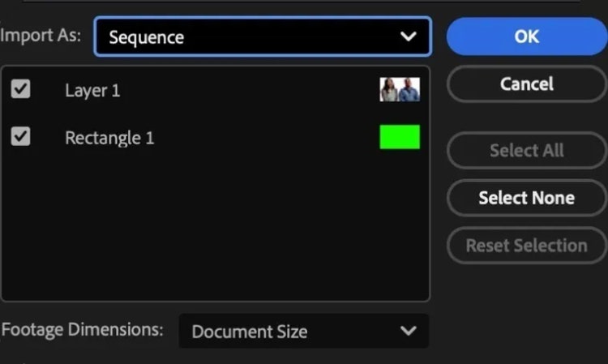
Task: Click empty area of the layer list
Action: (215, 227)
